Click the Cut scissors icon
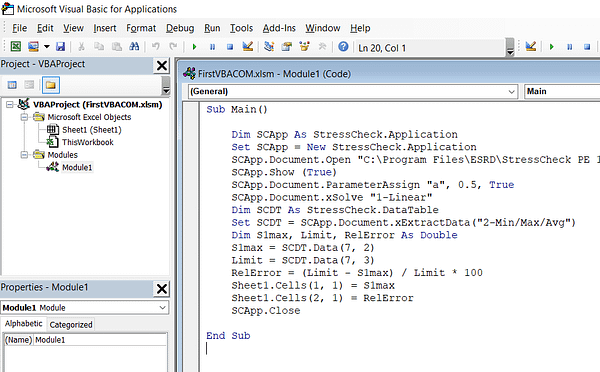Viewport: 600px width, 372px height. coord(81,47)
